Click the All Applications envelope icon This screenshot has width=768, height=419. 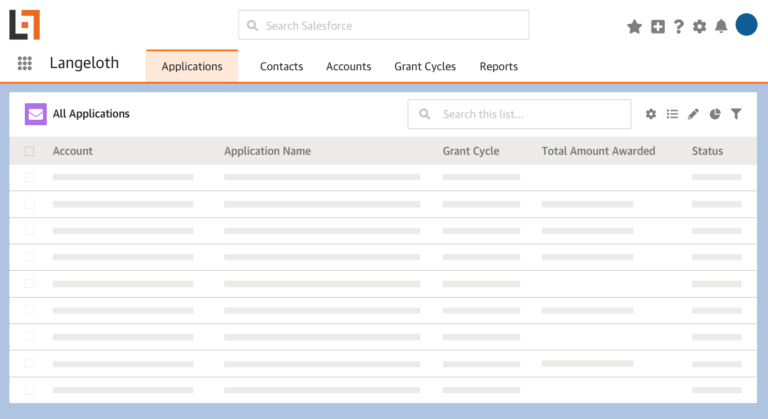click(x=36, y=114)
